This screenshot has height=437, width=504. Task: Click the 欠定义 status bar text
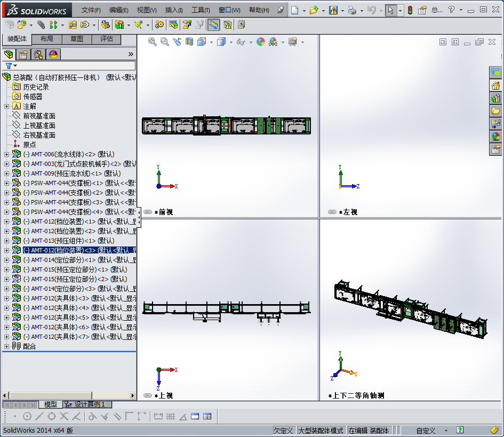pyautogui.click(x=283, y=430)
